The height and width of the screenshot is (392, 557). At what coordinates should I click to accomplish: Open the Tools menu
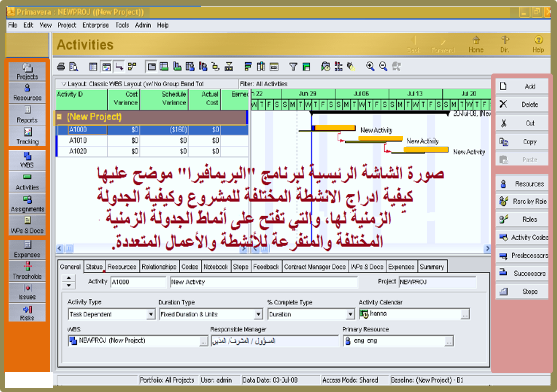click(x=122, y=25)
